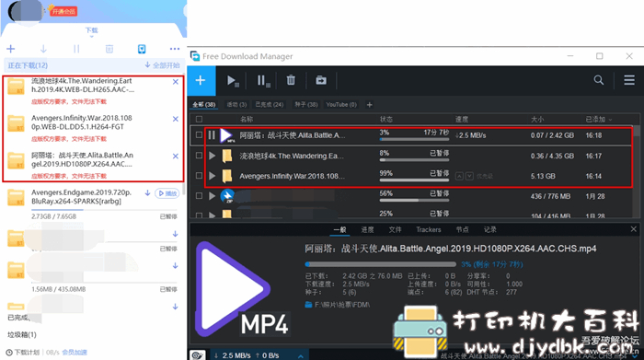Open move-to-folder icon in FDM toolbar
Viewport: 644px width, 360px height.
coord(321,80)
